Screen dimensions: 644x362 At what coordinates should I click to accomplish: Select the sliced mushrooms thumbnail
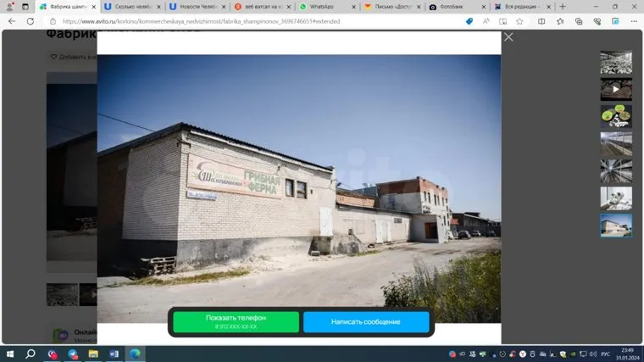click(616, 116)
